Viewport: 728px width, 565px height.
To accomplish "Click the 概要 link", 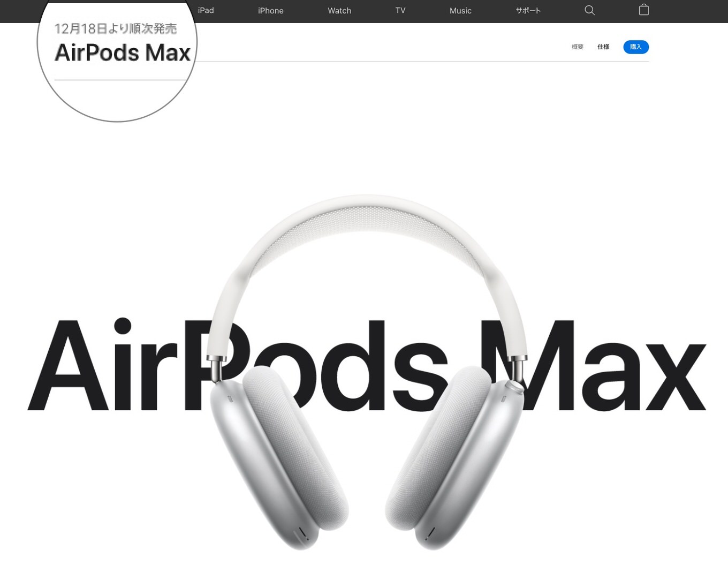I will (x=578, y=47).
